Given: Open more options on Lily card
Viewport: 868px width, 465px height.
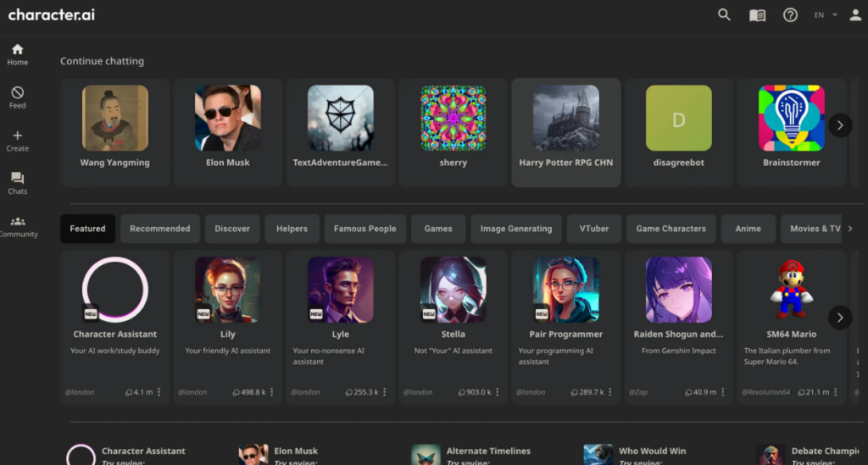Looking at the screenshot, I should [272, 392].
